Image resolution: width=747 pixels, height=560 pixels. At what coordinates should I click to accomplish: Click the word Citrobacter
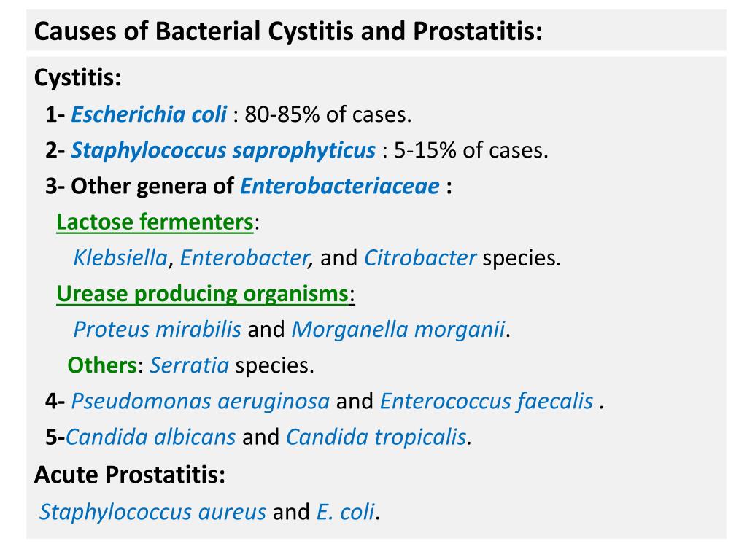click(420, 257)
